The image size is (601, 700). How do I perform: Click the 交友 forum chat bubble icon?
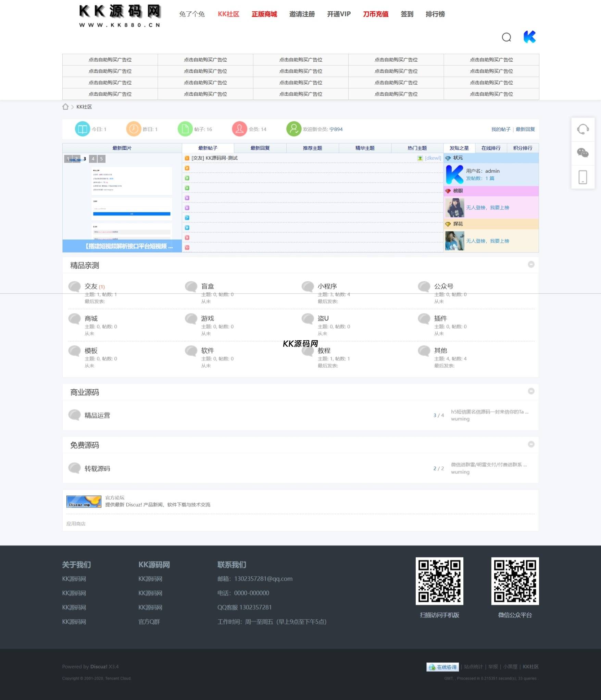(74, 286)
